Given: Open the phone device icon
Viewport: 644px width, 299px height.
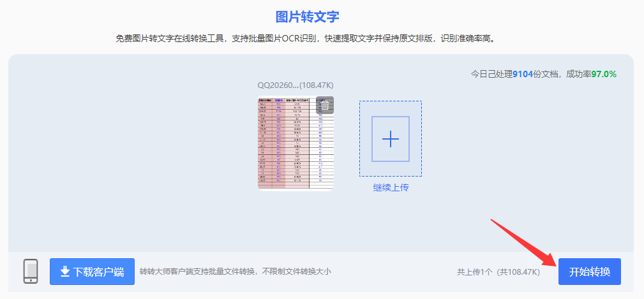Looking at the screenshot, I should coord(31,271).
